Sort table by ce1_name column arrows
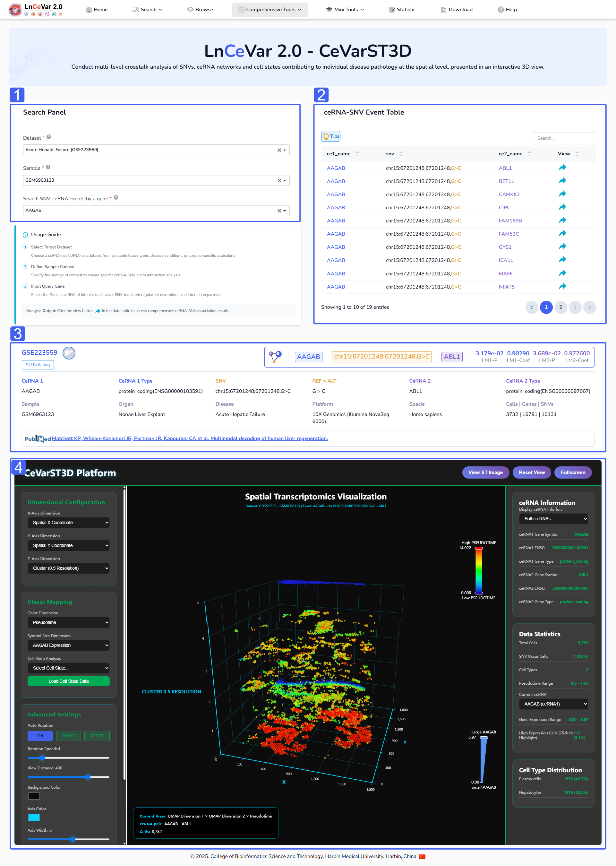Image resolution: width=616 pixels, height=866 pixels. tap(357, 154)
